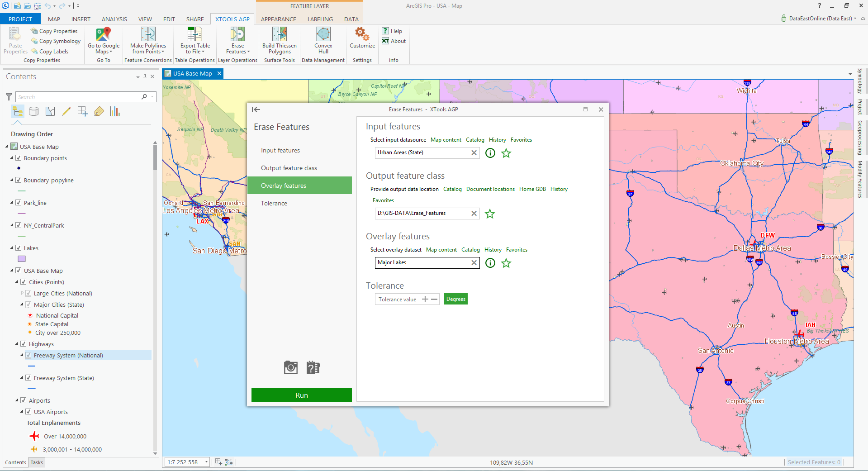The width and height of the screenshot is (868, 471).
Task: Click the camera snapshot icon in Erase dialog
Action: pyautogui.click(x=291, y=367)
